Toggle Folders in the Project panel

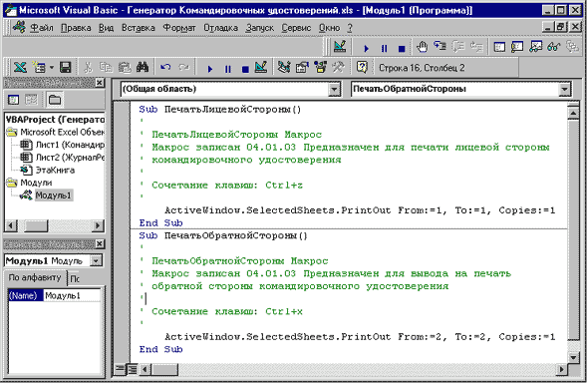(x=55, y=100)
